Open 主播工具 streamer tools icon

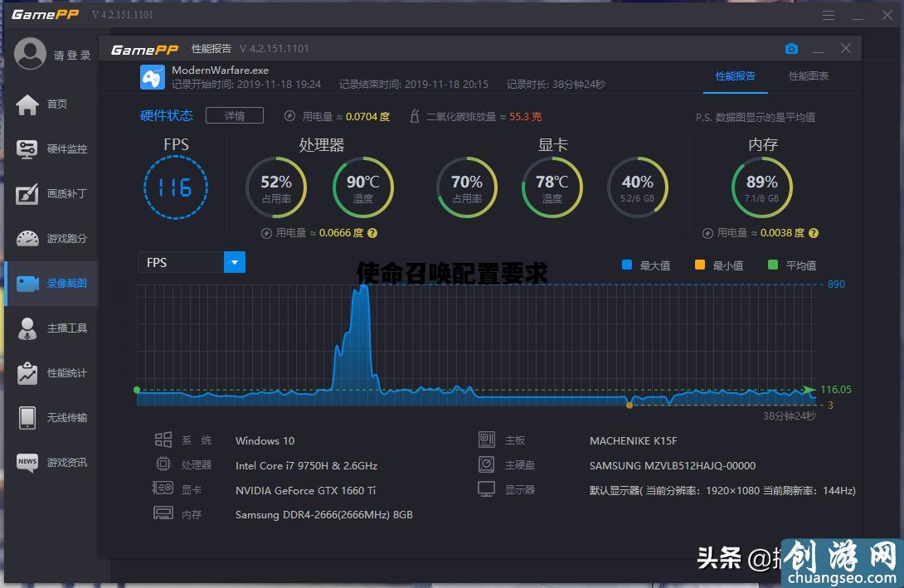click(x=27, y=328)
